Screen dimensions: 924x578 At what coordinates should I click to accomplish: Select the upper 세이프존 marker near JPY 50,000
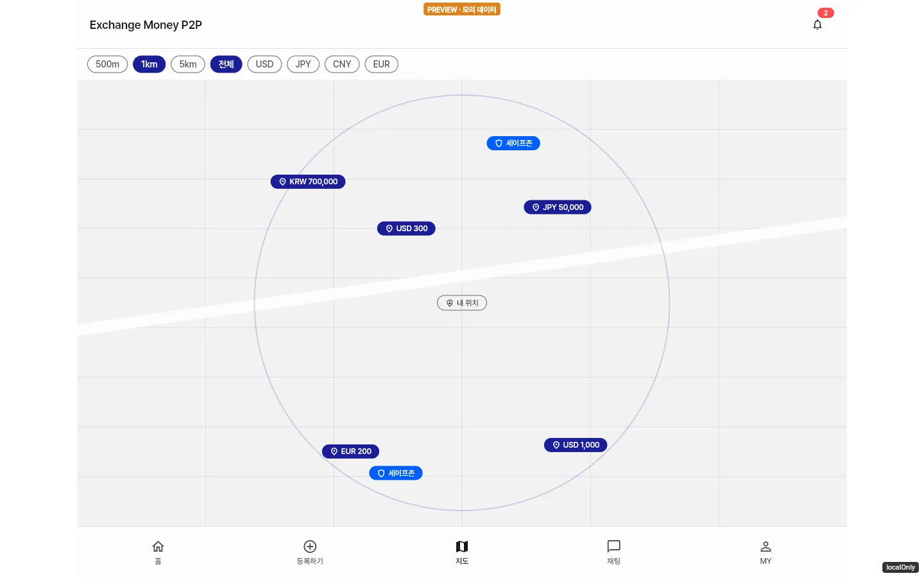coord(513,143)
